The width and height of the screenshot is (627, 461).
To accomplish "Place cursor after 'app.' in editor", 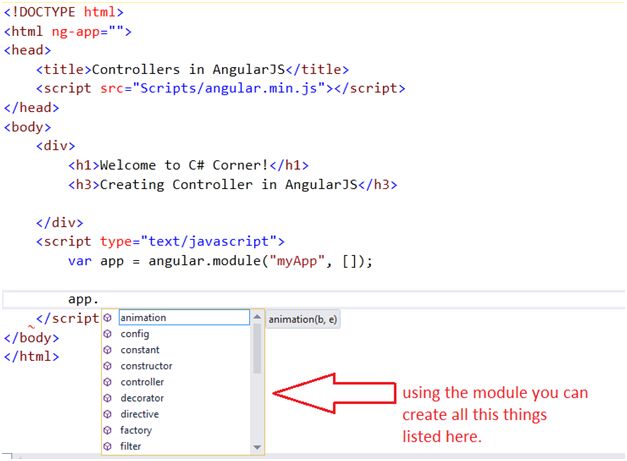I will point(99,299).
